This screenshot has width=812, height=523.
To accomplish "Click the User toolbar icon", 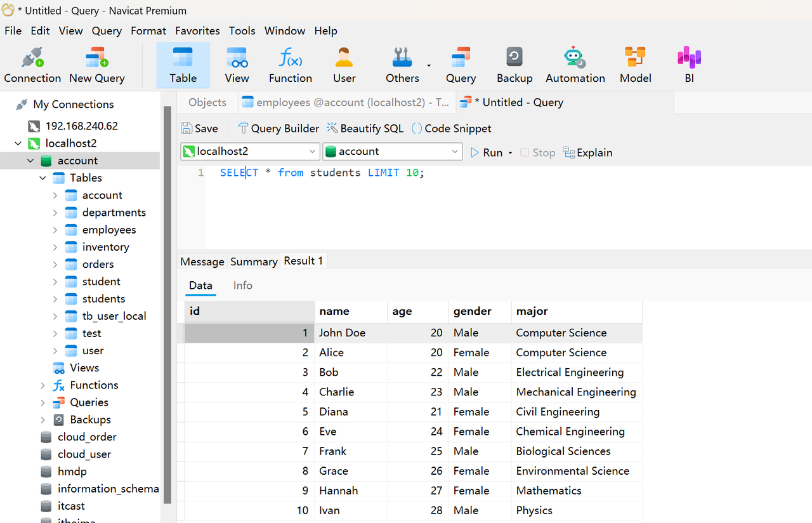I will tap(344, 65).
